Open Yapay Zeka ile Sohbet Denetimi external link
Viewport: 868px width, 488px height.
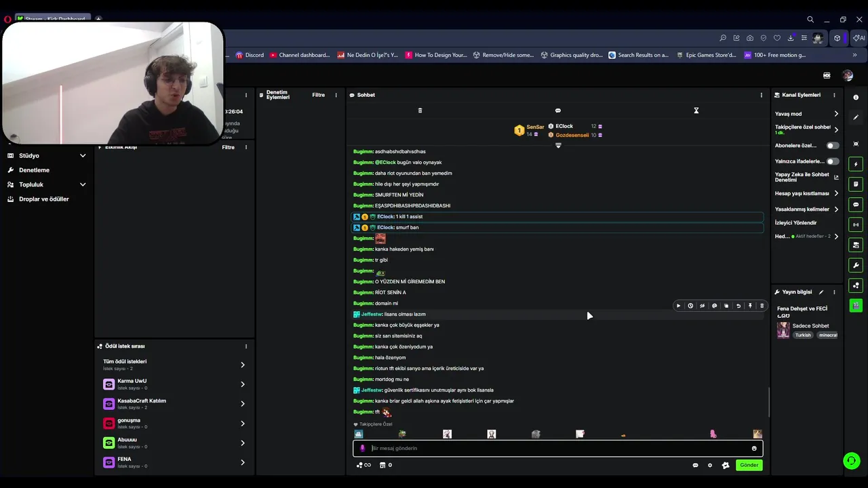click(x=836, y=178)
